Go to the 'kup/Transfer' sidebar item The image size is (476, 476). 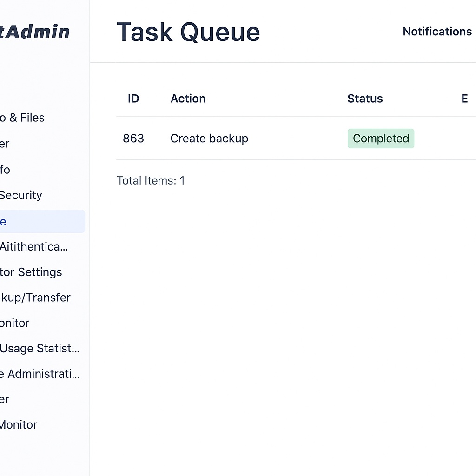click(x=35, y=297)
